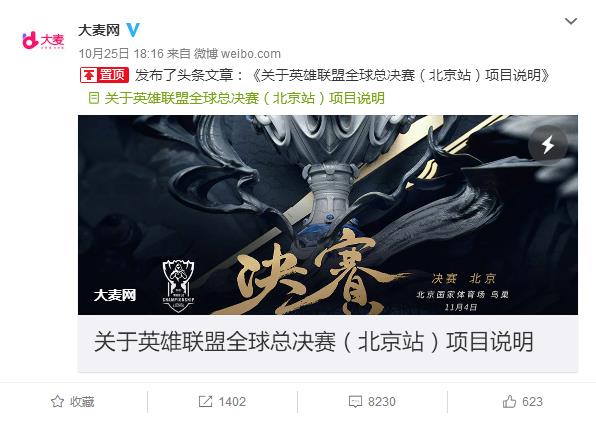The image size is (596, 421).
Task: Open the 决赛 trophy cover image
Action: [x=328, y=215]
